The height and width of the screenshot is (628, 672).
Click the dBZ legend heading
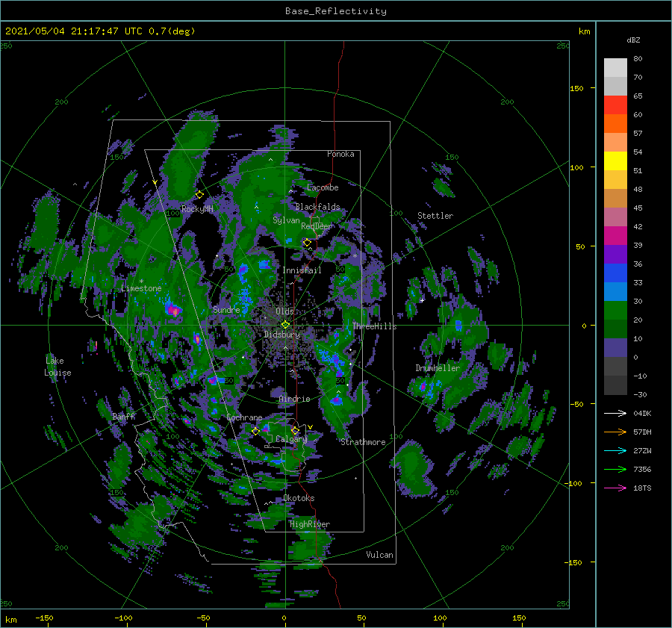point(633,40)
